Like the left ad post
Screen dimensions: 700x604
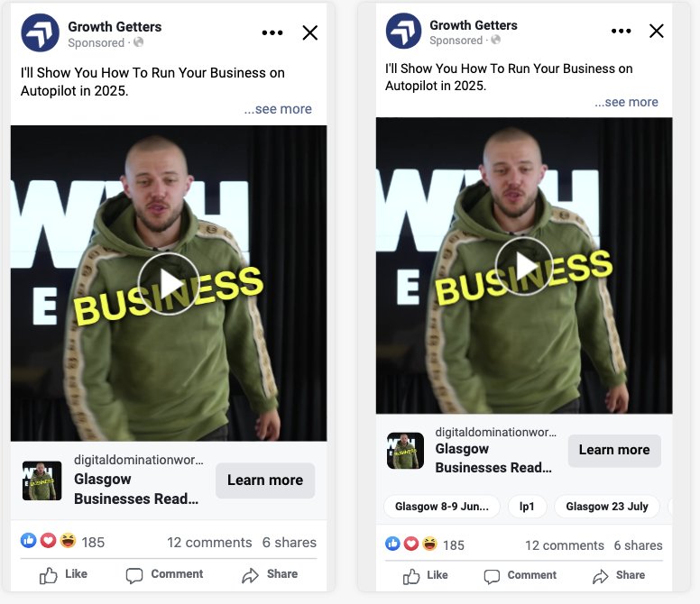pyautogui.click(x=63, y=574)
